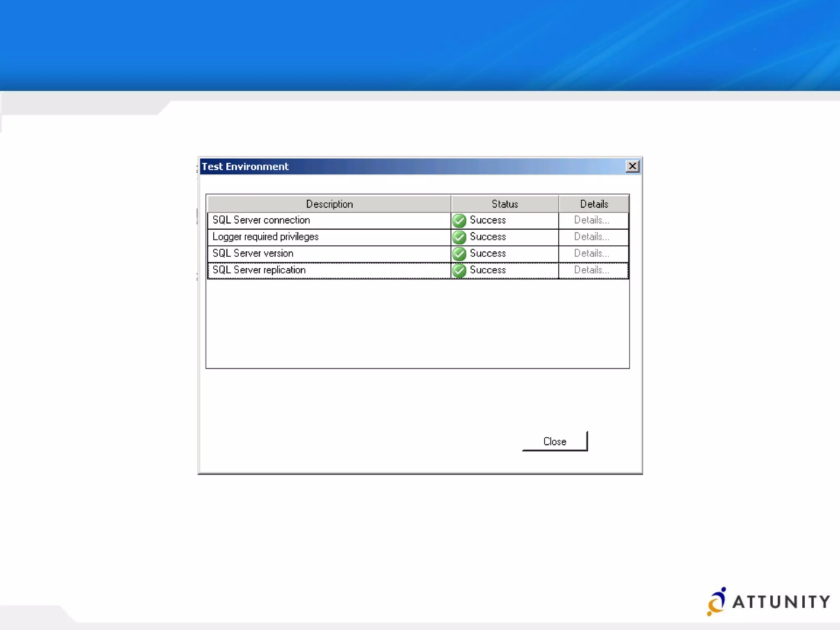Click the Details column header
The height and width of the screenshot is (630, 840).
594,204
